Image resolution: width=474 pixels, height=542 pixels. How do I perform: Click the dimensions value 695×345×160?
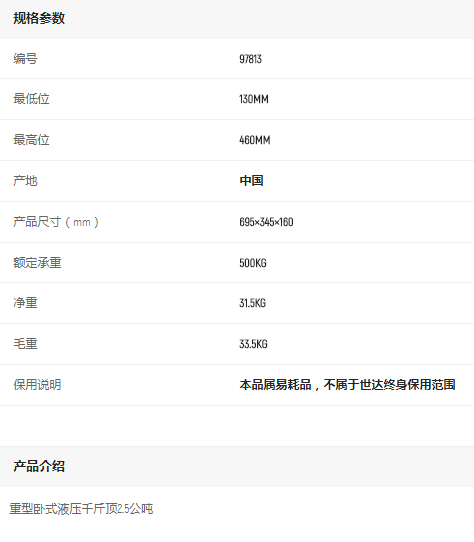[x=266, y=222]
